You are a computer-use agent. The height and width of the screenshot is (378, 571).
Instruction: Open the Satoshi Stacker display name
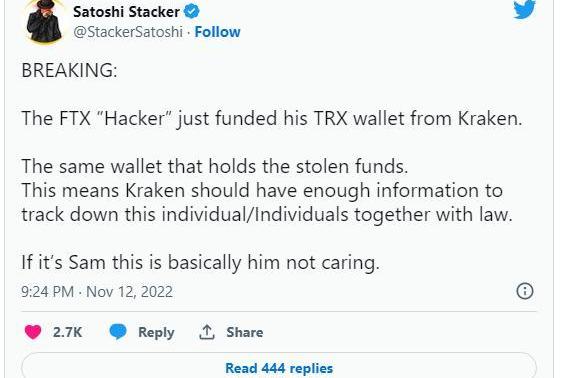pyautogui.click(x=126, y=12)
